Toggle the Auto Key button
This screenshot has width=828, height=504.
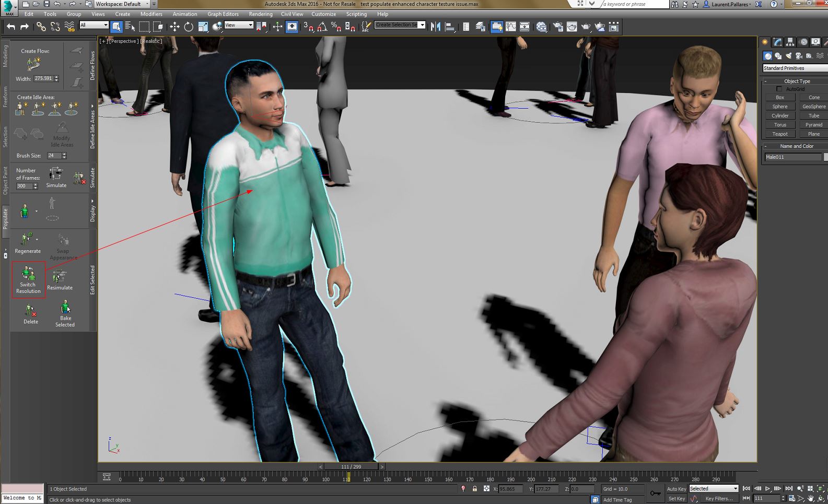(677, 489)
